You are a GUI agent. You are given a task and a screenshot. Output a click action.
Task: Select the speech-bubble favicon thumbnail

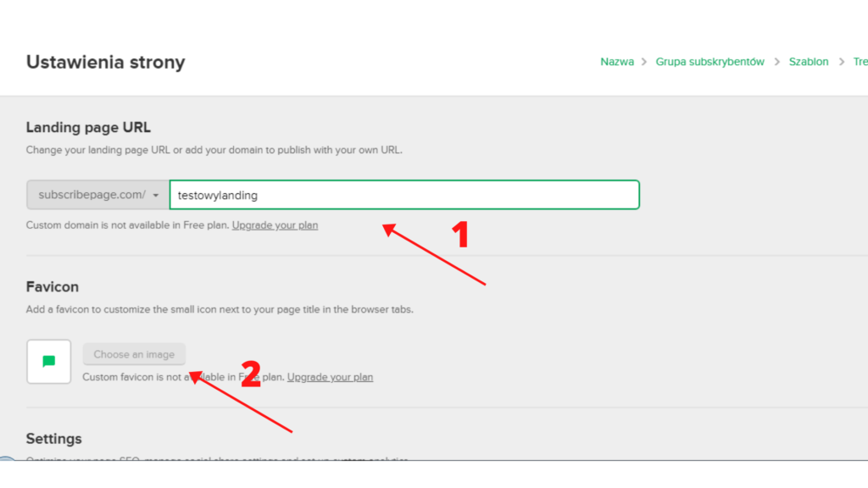(48, 361)
